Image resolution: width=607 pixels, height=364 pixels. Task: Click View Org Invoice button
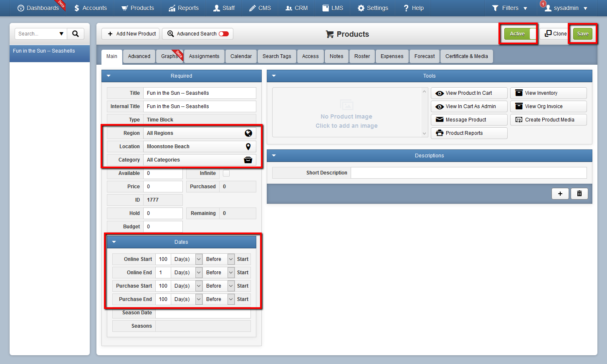[x=548, y=106]
